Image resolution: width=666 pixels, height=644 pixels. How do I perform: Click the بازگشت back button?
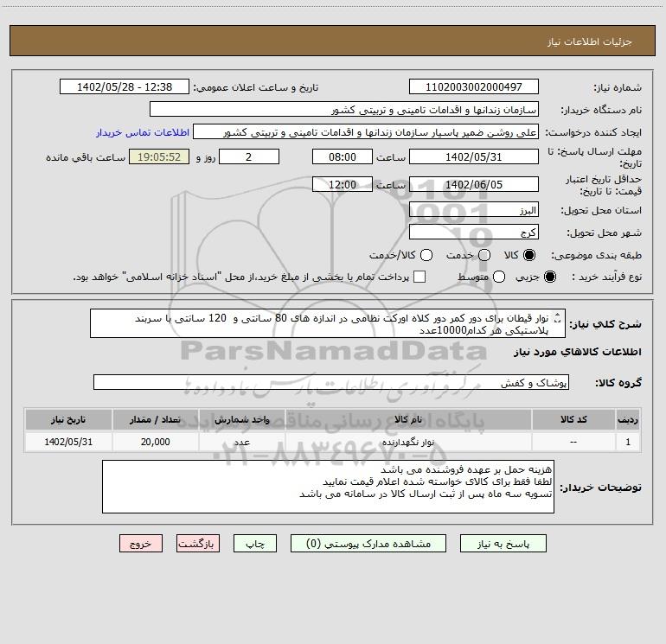point(198,544)
